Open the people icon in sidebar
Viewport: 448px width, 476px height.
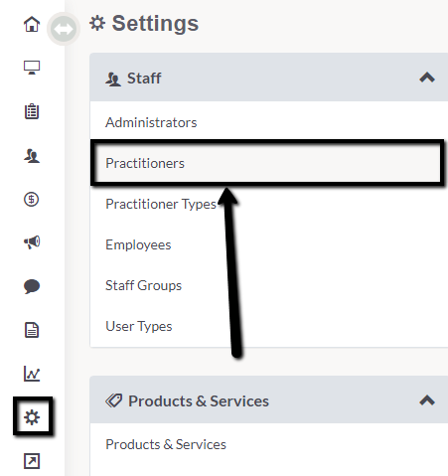point(32,155)
